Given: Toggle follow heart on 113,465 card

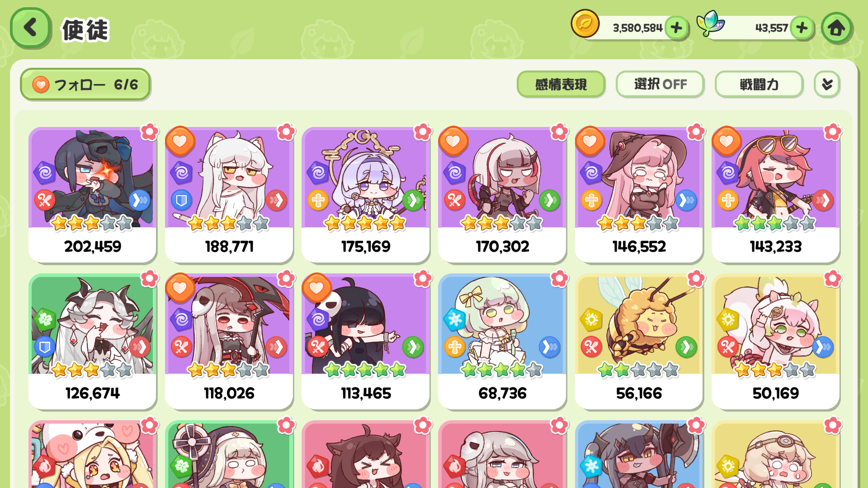Looking at the screenshot, I should click(x=316, y=288).
